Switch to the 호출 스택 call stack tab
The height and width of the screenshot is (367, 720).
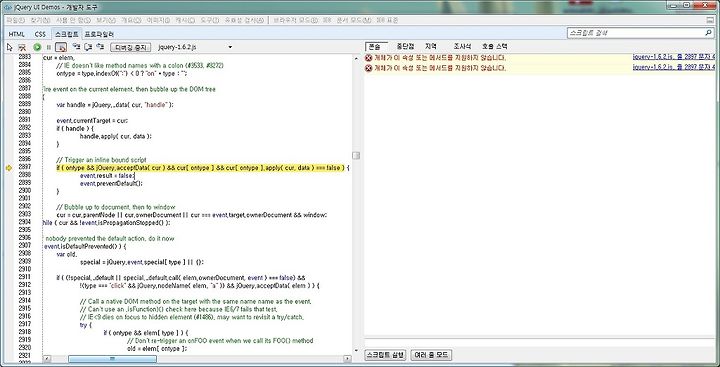pos(495,46)
